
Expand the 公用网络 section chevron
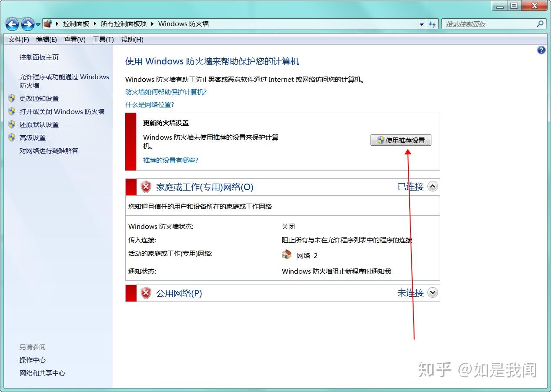[x=432, y=293]
